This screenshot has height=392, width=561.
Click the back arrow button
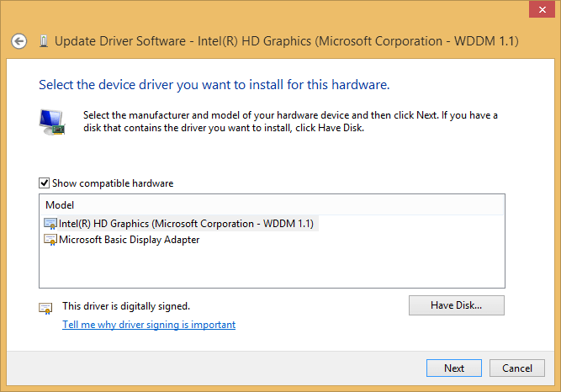click(19, 41)
